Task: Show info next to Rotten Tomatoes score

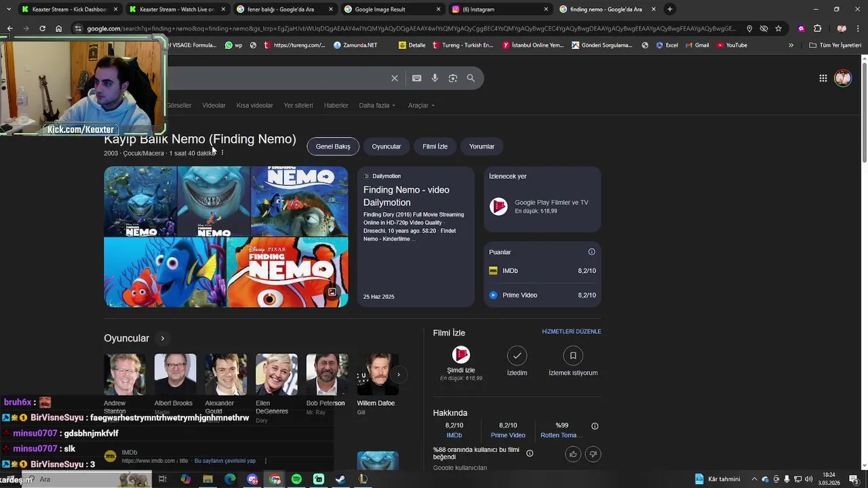Action: tap(595, 426)
